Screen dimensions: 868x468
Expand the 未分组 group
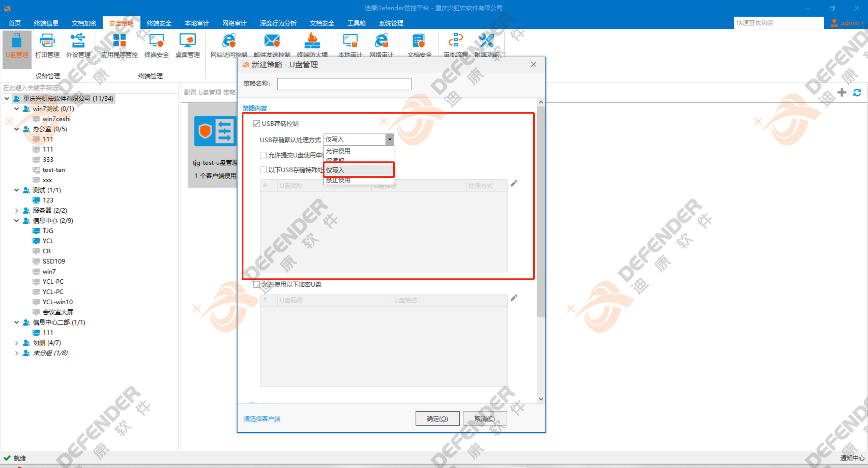(16, 353)
